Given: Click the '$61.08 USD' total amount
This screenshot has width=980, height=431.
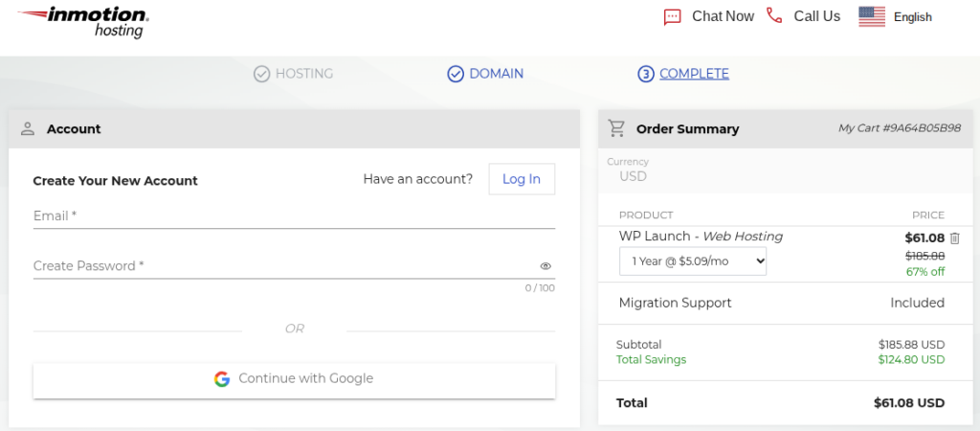Looking at the screenshot, I should [x=909, y=403].
